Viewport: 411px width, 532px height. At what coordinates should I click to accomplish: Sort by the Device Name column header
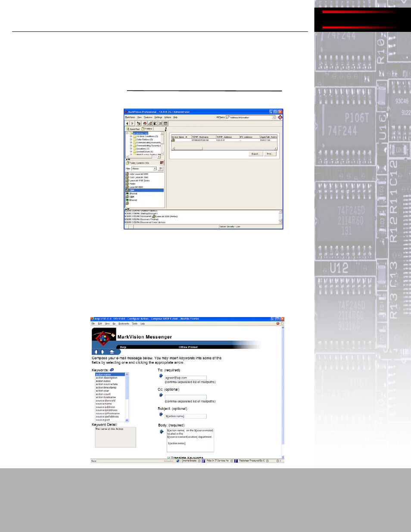[181, 137]
